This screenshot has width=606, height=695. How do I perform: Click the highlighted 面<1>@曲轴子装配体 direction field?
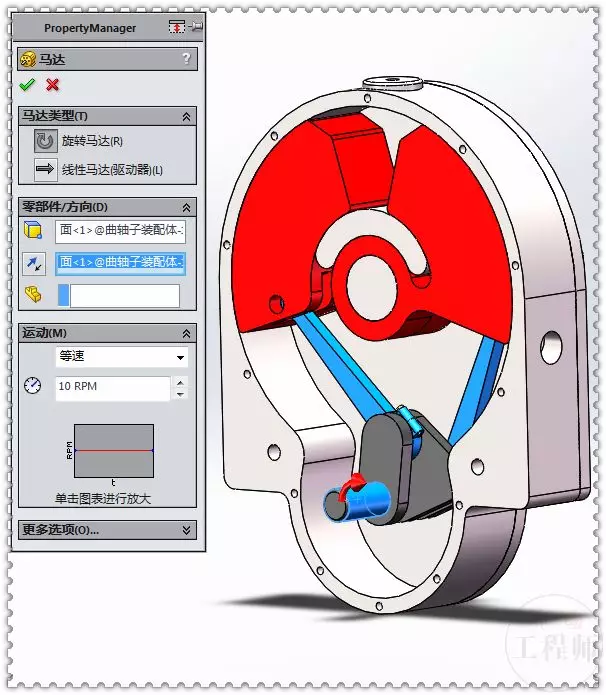pyautogui.click(x=120, y=263)
